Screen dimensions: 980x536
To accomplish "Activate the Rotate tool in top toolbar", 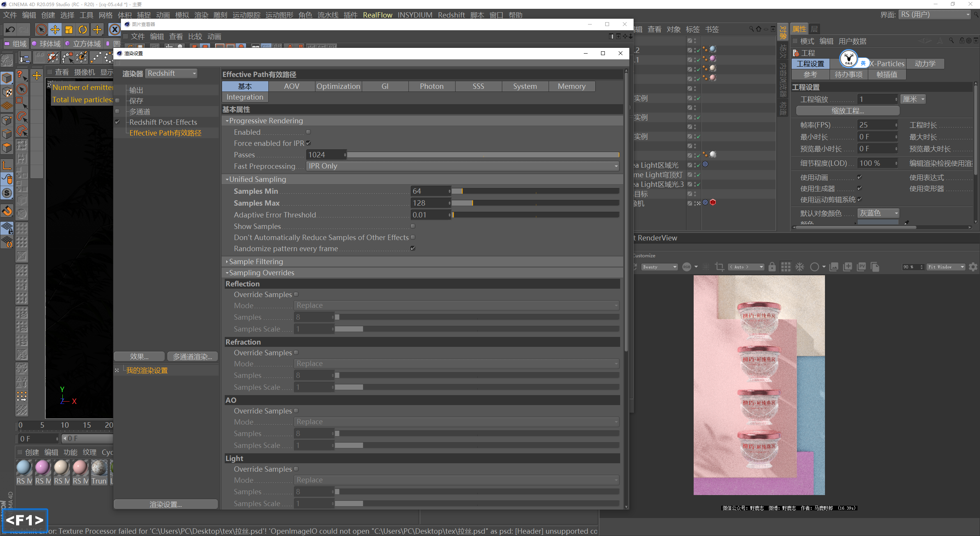I will (x=83, y=29).
